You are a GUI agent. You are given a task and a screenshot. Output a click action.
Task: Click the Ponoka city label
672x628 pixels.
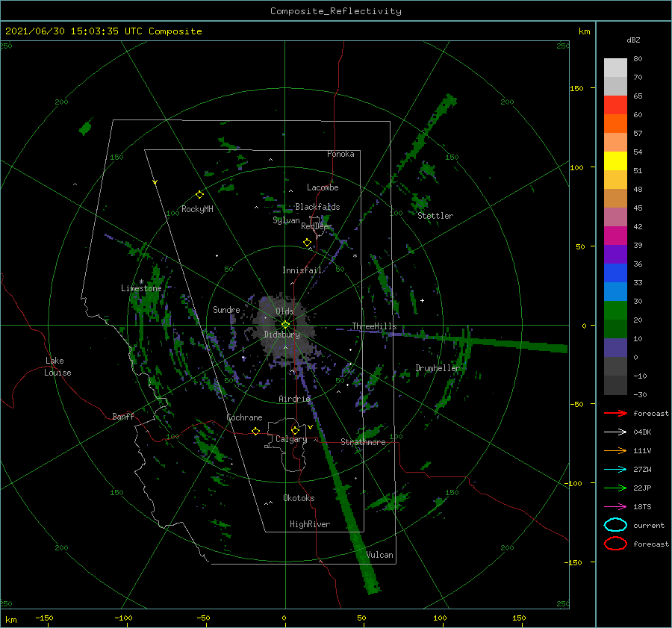click(x=340, y=154)
